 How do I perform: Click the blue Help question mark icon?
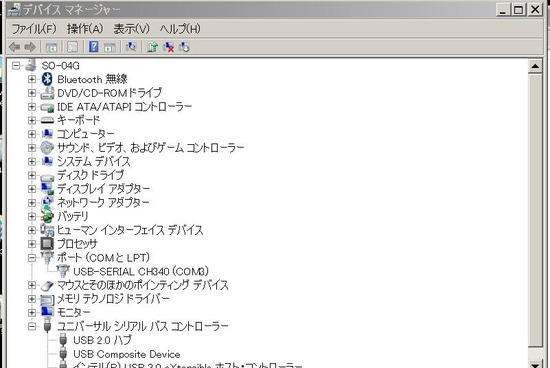click(94, 46)
